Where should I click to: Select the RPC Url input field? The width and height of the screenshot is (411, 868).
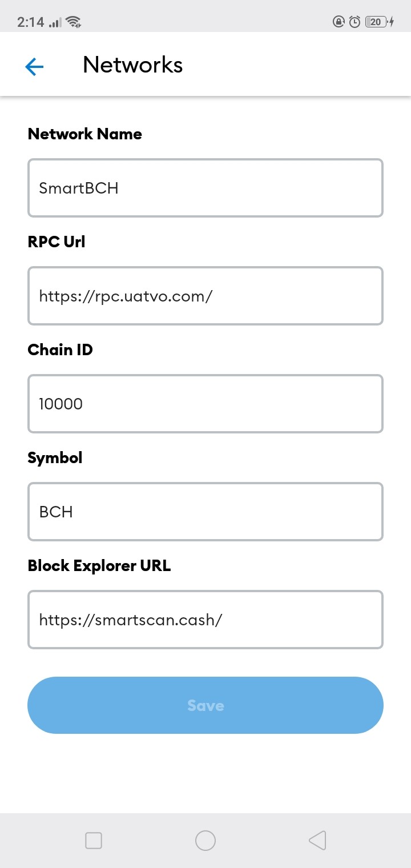click(205, 296)
